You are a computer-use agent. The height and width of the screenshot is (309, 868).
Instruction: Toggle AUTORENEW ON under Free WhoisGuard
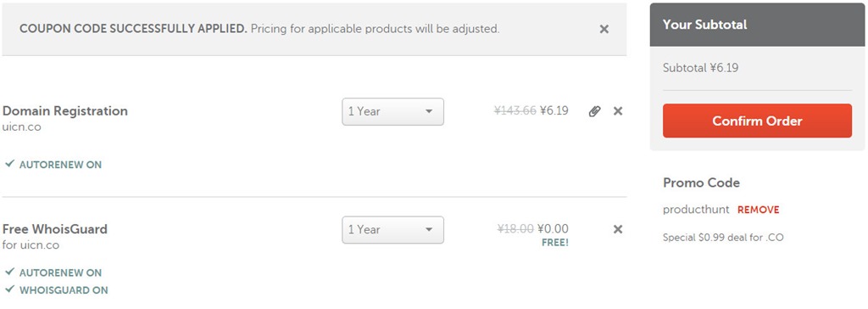click(53, 272)
